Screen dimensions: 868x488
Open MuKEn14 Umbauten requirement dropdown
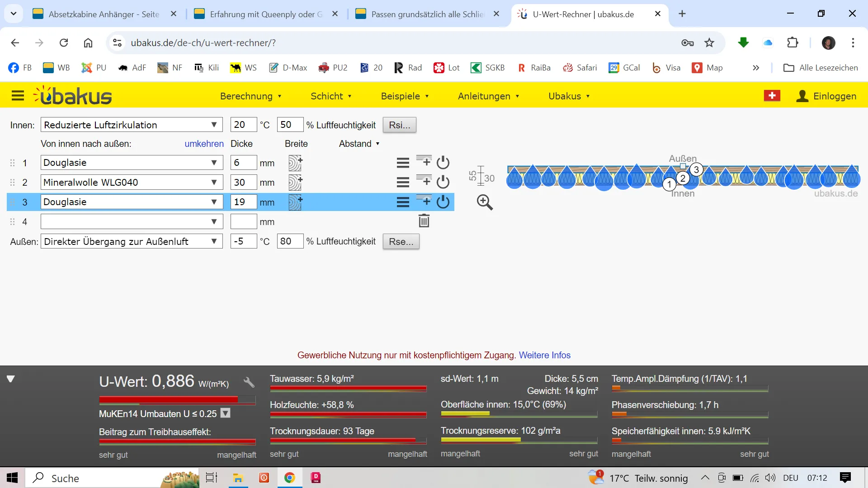tap(226, 413)
